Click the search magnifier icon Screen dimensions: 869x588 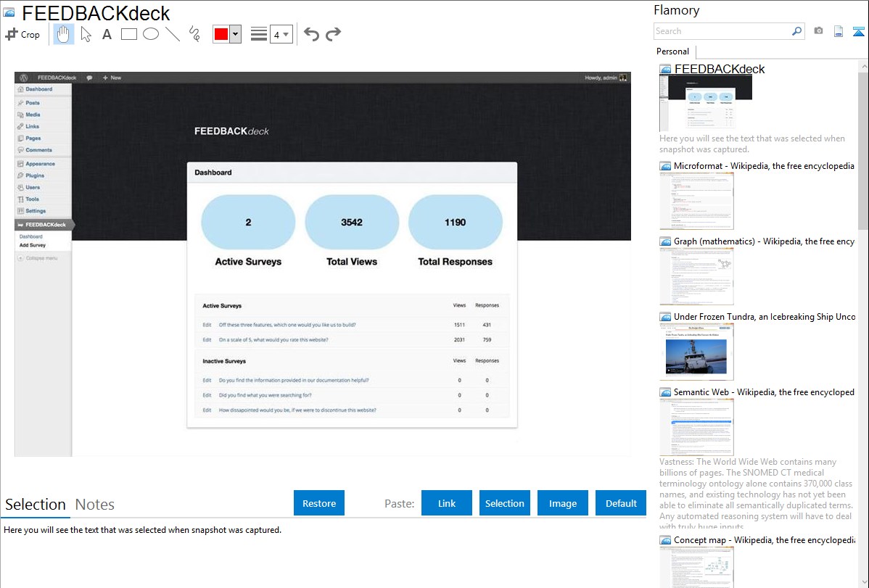pos(797,31)
